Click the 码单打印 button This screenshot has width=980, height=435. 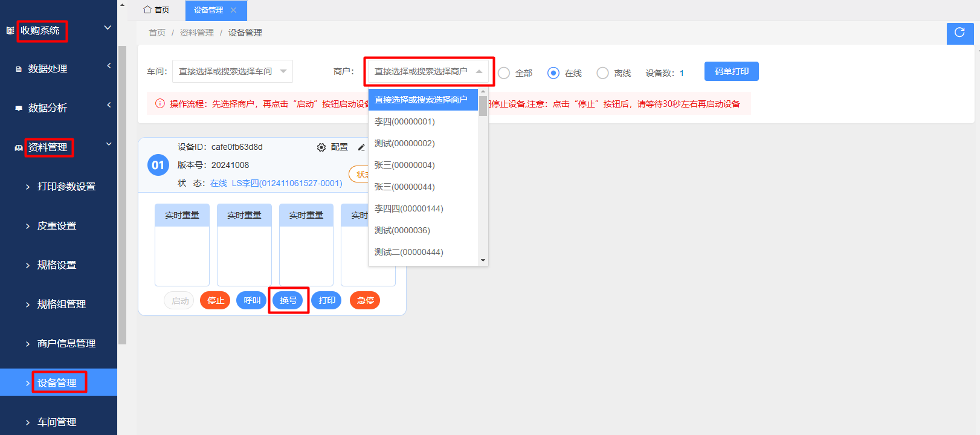point(731,71)
